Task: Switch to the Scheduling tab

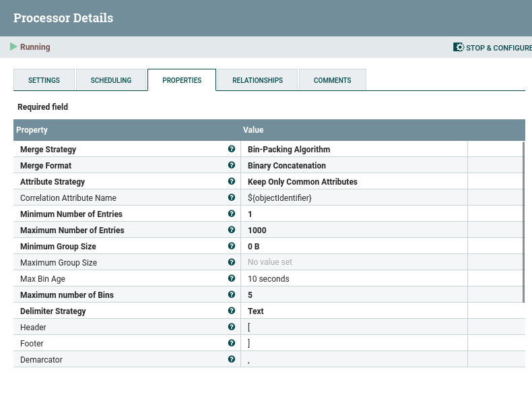Action: pyautogui.click(x=111, y=80)
